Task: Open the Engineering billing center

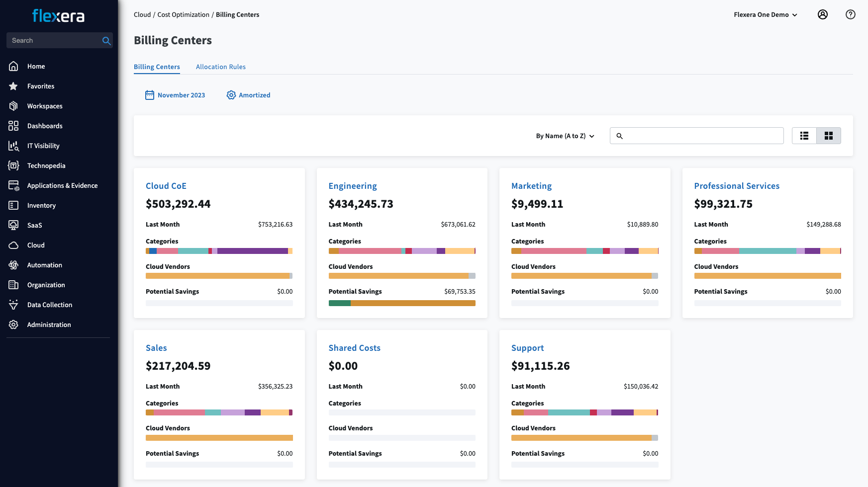Action: (352, 186)
